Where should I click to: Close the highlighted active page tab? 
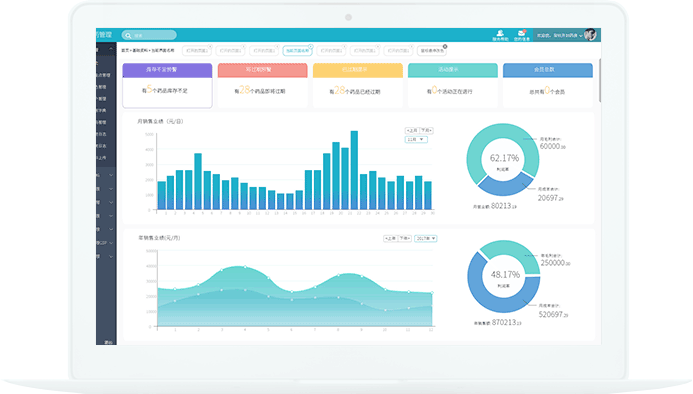pos(311,46)
